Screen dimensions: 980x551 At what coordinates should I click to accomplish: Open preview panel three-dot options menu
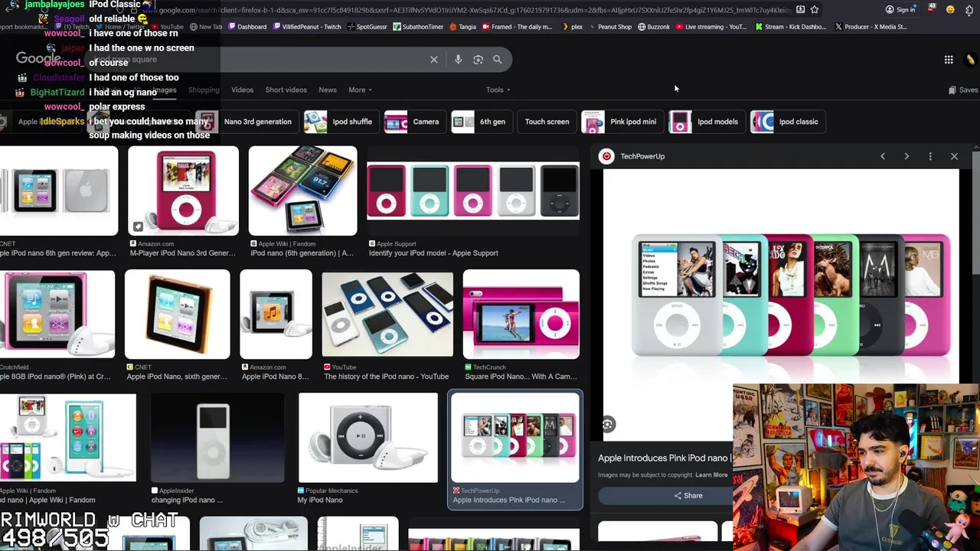coord(930,156)
